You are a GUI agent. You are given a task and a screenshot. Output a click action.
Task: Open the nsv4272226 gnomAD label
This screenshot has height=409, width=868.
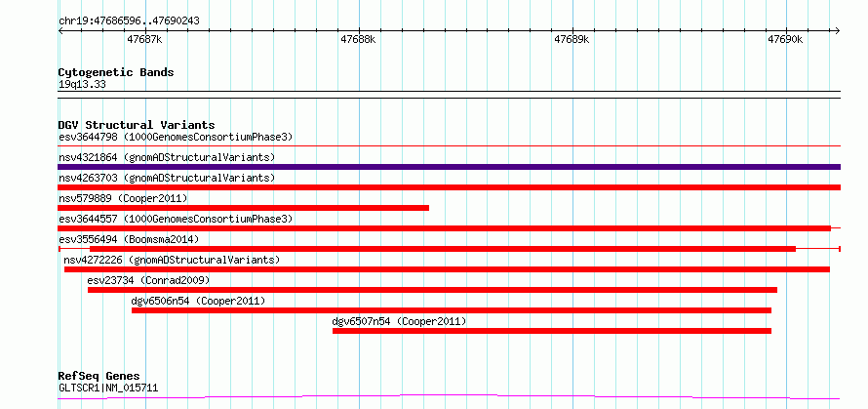click(x=172, y=260)
